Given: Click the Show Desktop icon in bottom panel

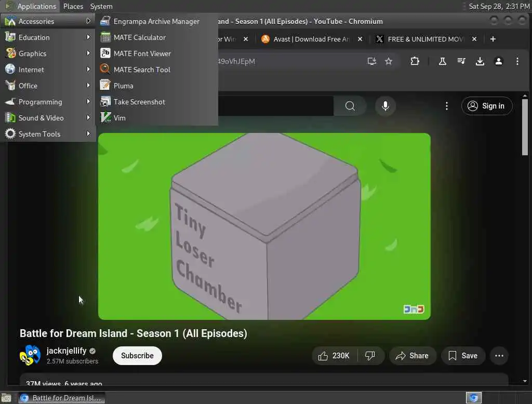Looking at the screenshot, I should pos(6,398).
